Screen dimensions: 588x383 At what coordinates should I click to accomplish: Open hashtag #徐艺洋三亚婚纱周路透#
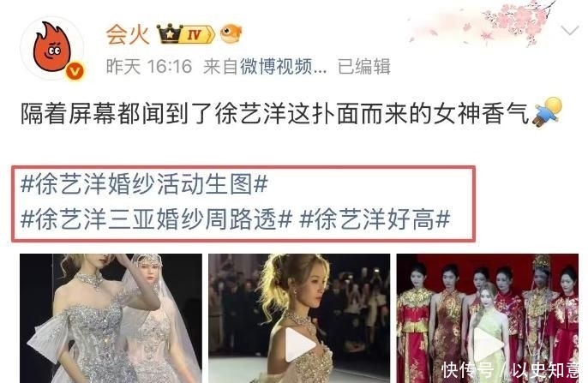click(x=156, y=218)
